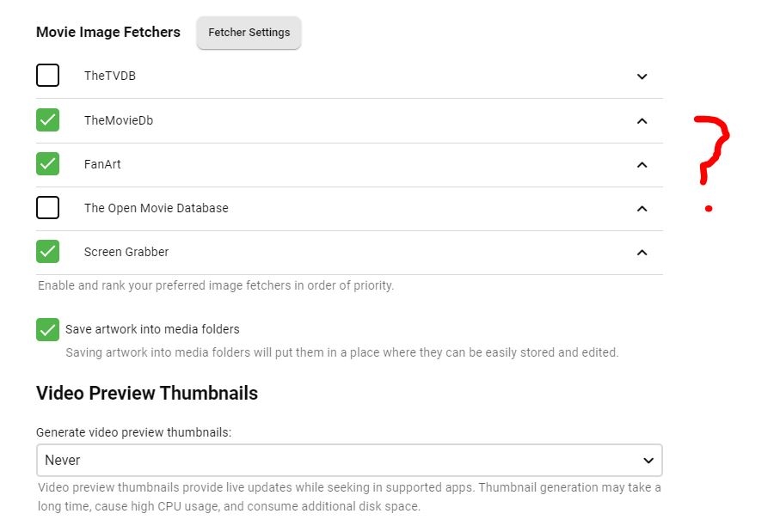Move Screen Grabber fetcher up

pos(642,253)
